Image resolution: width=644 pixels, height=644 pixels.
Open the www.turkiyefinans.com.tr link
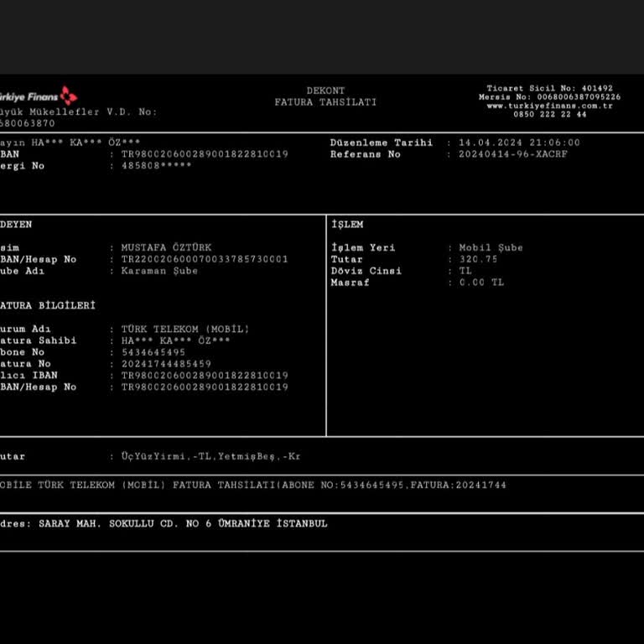coord(549,106)
